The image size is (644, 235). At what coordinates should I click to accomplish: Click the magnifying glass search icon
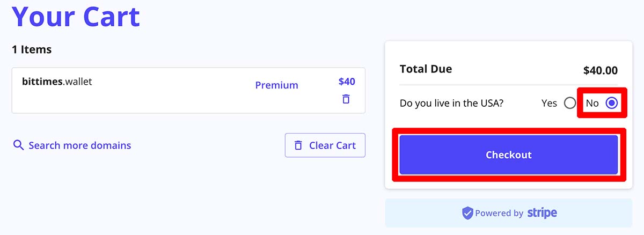[18, 145]
